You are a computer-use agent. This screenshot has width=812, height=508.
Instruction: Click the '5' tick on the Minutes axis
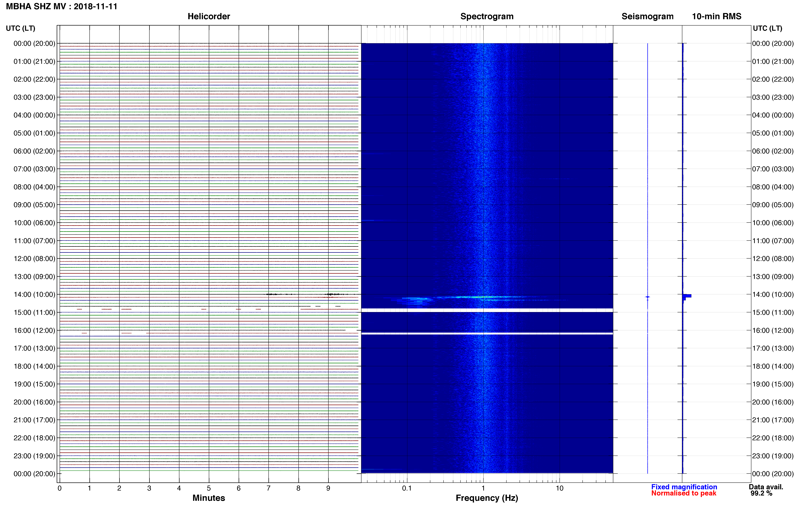click(209, 488)
